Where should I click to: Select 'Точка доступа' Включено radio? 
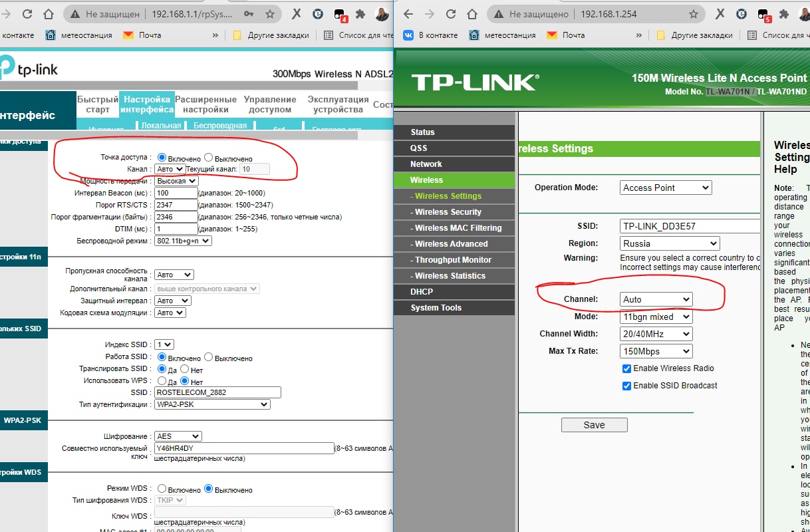pyautogui.click(x=162, y=158)
